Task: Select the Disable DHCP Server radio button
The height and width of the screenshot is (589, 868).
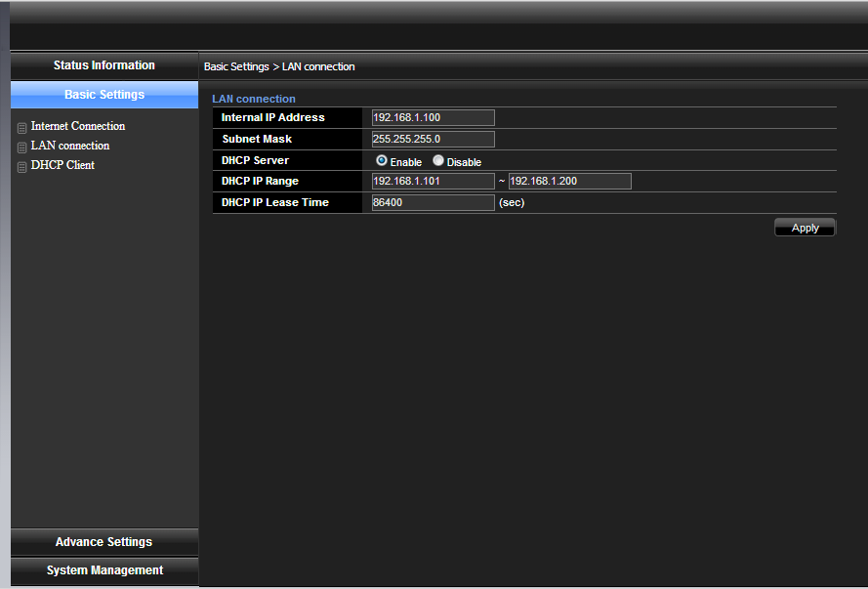Action: pyautogui.click(x=438, y=160)
